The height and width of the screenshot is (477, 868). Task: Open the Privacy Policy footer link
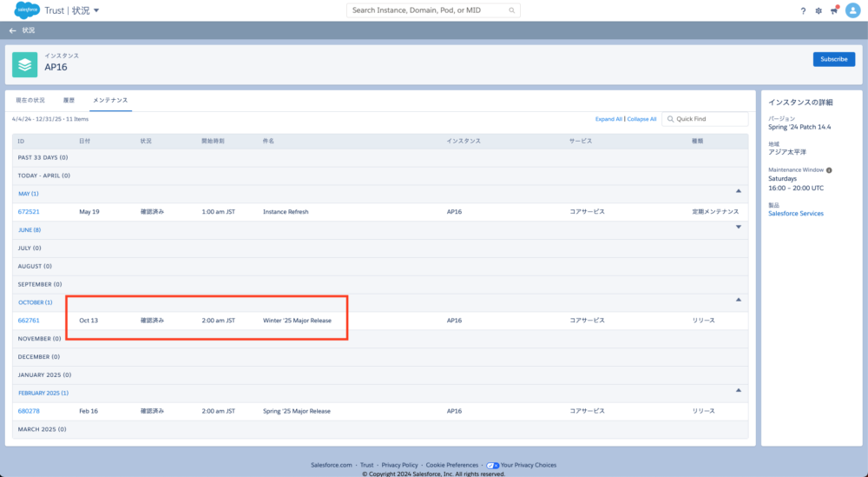click(x=399, y=466)
